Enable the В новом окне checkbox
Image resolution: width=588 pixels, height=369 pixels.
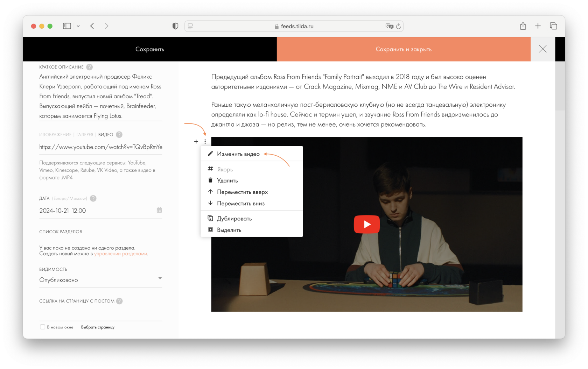coord(42,327)
